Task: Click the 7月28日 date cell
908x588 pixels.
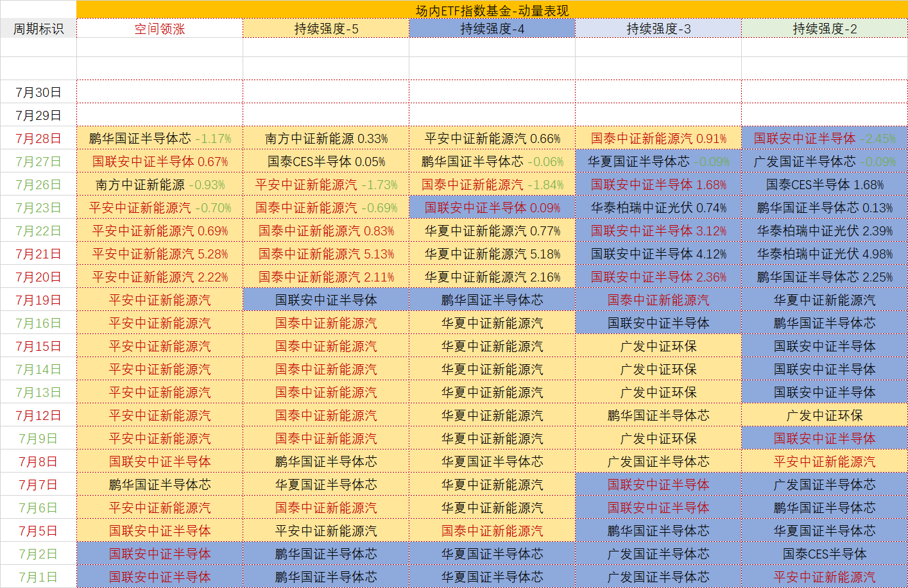Action: pos(39,139)
